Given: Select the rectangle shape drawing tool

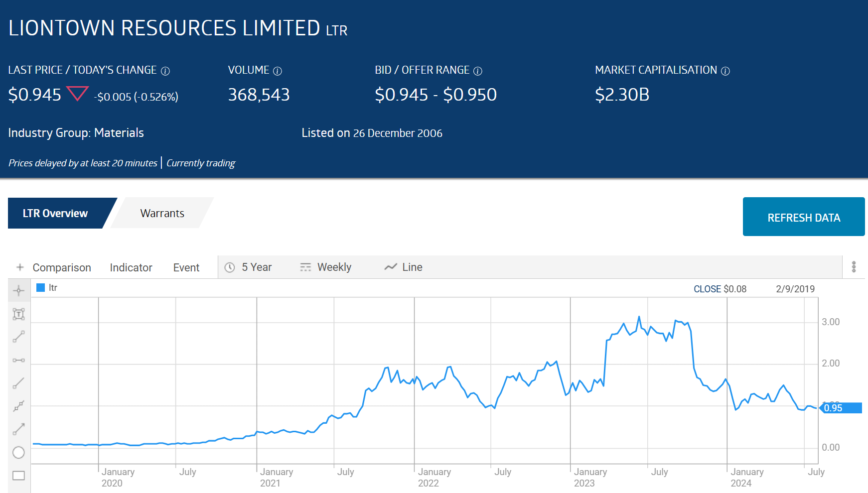Looking at the screenshot, I should 19,475.
